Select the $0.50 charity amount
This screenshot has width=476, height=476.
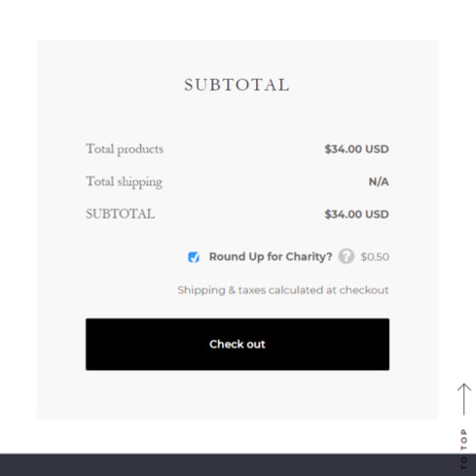coord(375,257)
